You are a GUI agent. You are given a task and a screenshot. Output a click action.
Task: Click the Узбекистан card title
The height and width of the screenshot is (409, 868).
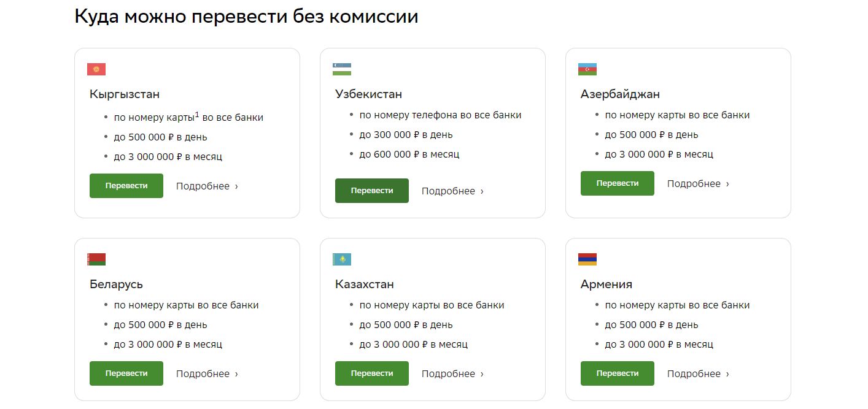(369, 94)
